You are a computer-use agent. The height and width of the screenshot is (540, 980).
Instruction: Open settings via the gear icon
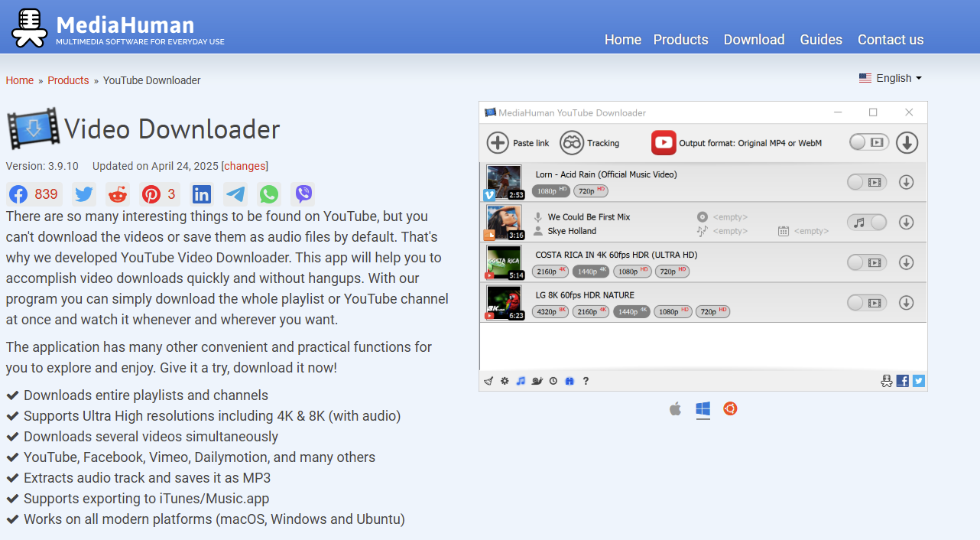(505, 381)
